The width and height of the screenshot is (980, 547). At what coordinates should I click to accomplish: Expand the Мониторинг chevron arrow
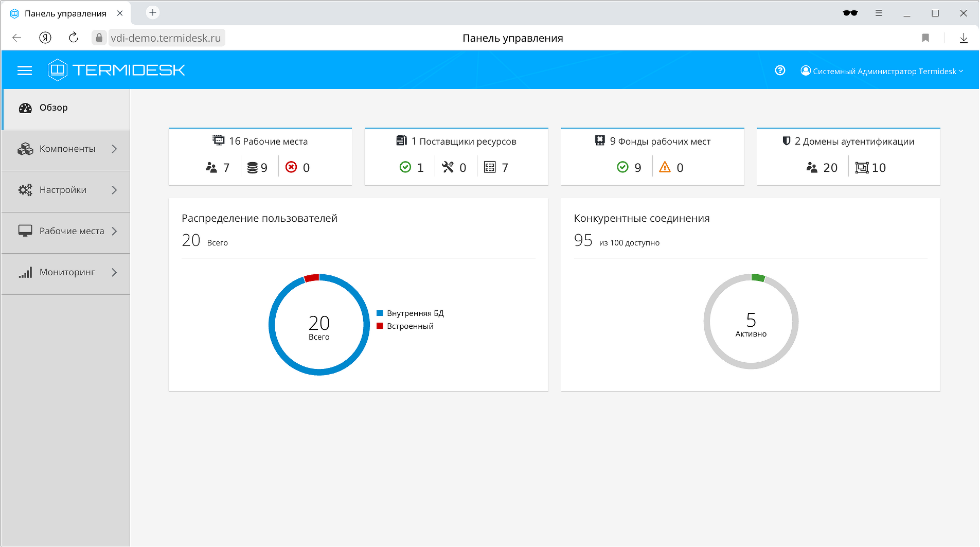[114, 272]
